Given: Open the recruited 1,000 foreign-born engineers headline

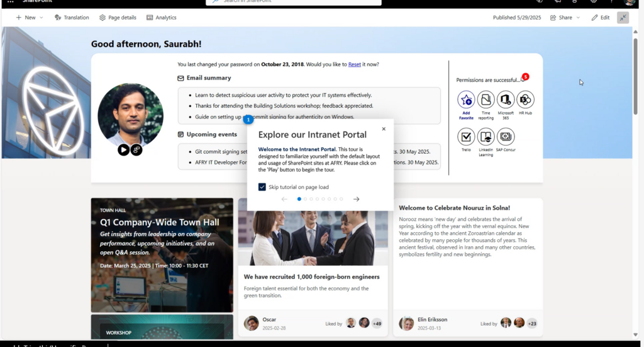Looking at the screenshot, I should [x=312, y=276].
